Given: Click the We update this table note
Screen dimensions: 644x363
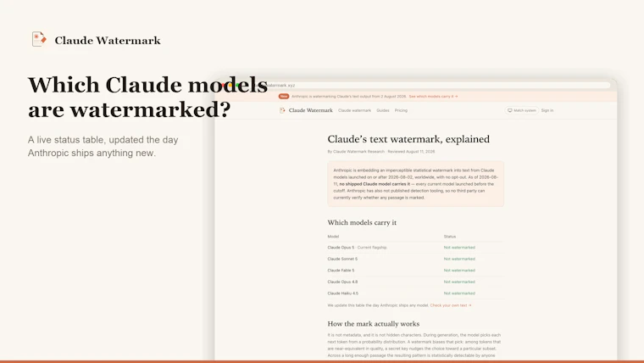Looking at the screenshot, I should click(378, 305).
